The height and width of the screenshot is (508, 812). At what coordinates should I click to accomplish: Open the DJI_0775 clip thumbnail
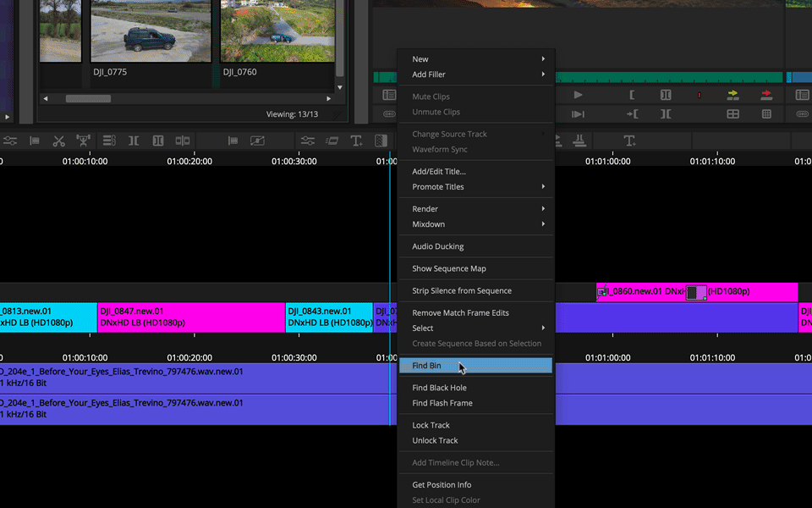tap(151, 31)
